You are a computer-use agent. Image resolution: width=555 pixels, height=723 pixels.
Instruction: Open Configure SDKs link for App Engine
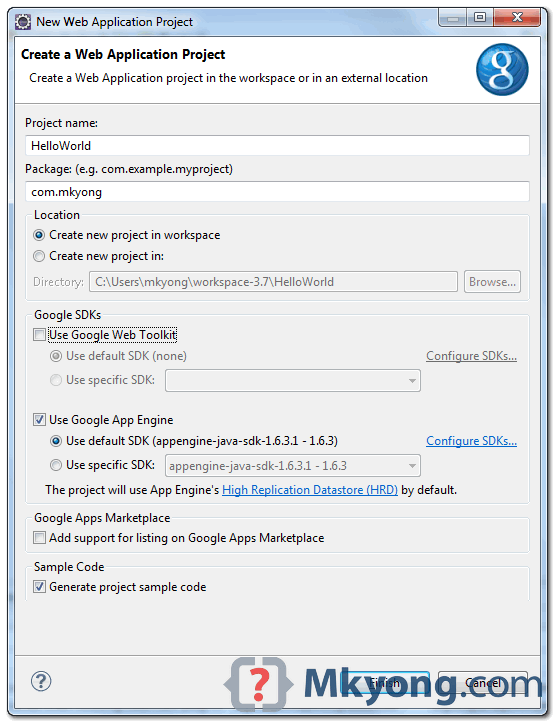[471, 441]
